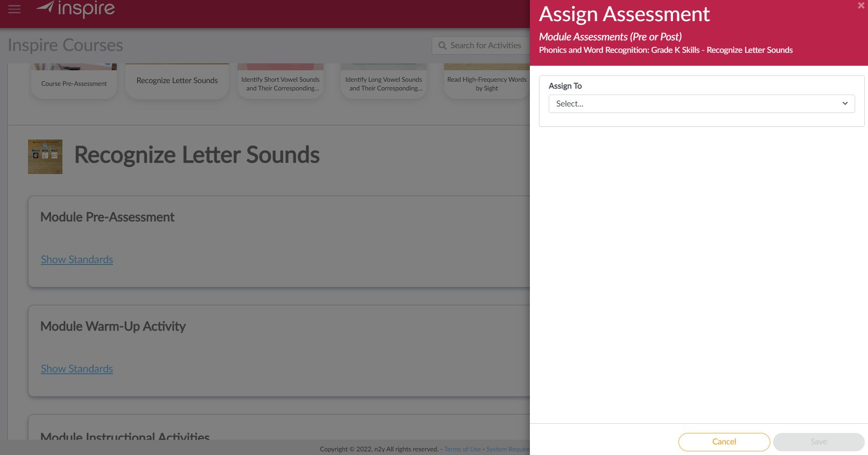Select the Identify Short Vowel Sounds card
Image resolution: width=868 pixels, height=455 pixels.
tap(280, 81)
